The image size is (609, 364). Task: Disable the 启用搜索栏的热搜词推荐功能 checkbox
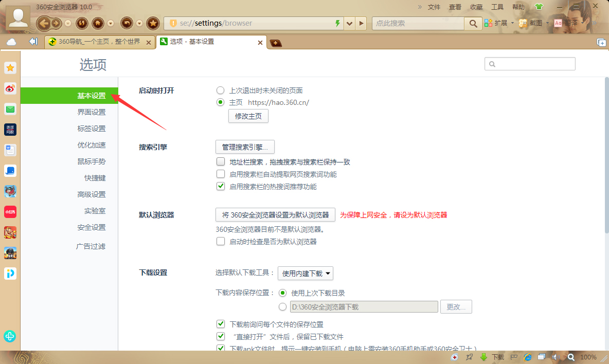(220, 186)
